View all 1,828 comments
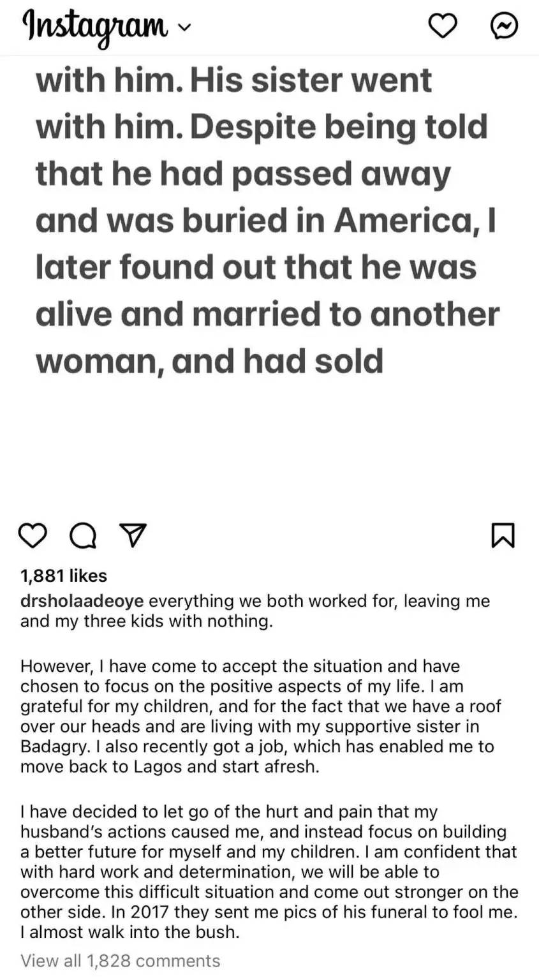This screenshot has width=539, height=980. click(x=120, y=960)
